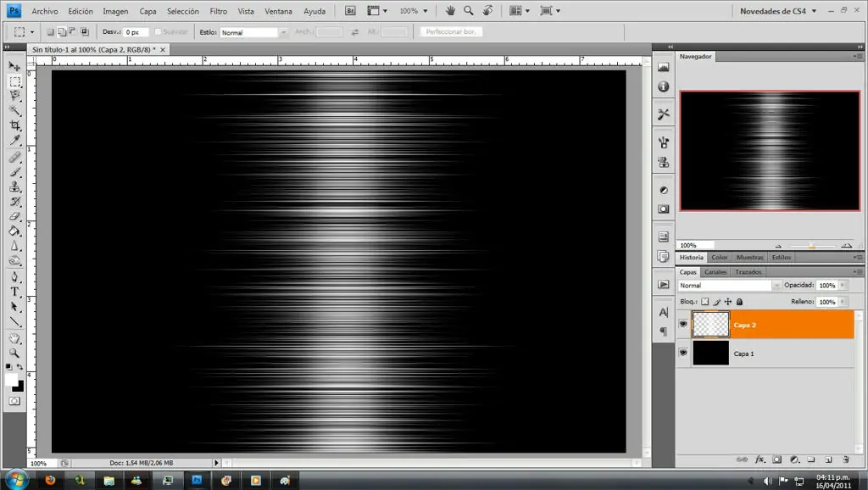Screen dimensions: 868x490
Task: Open the Capa menu
Action: 147,11
